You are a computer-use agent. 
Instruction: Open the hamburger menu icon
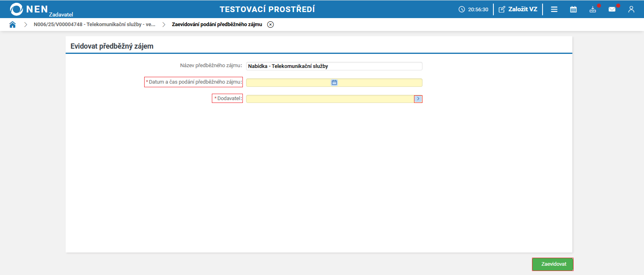pyautogui.click(x=554, y=9)
